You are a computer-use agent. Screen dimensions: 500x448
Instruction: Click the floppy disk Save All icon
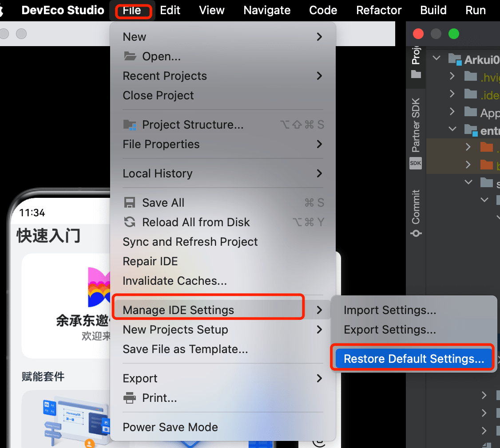(130, 203)
